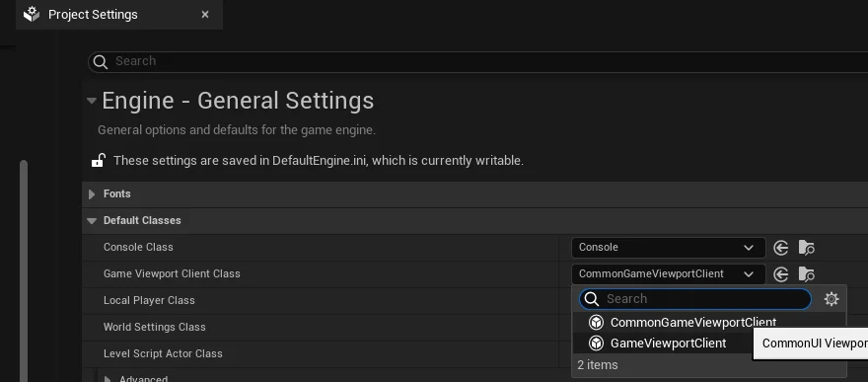This screenshot has width=868, height=382.
Task: Click the unlock padlock icon for DefaultEngine.ini
Action: (98, 161)
